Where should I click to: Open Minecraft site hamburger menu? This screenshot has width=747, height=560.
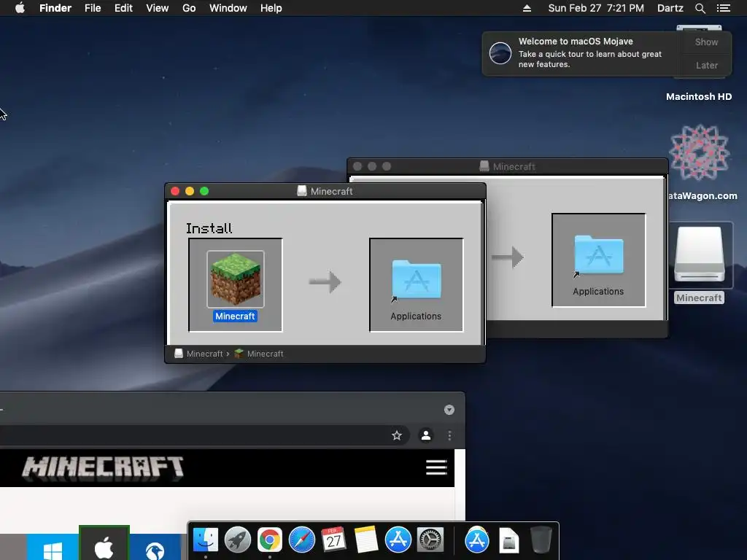point(436,467)
